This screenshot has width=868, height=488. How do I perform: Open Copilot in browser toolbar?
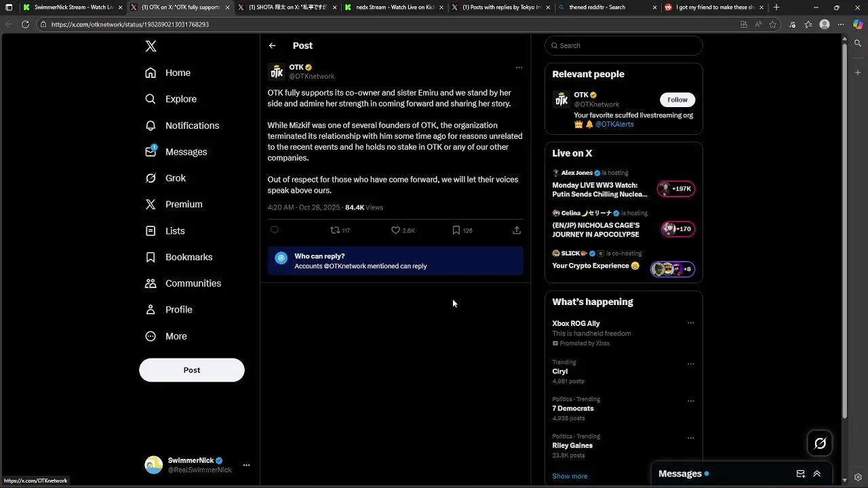[x=858, y=24]
